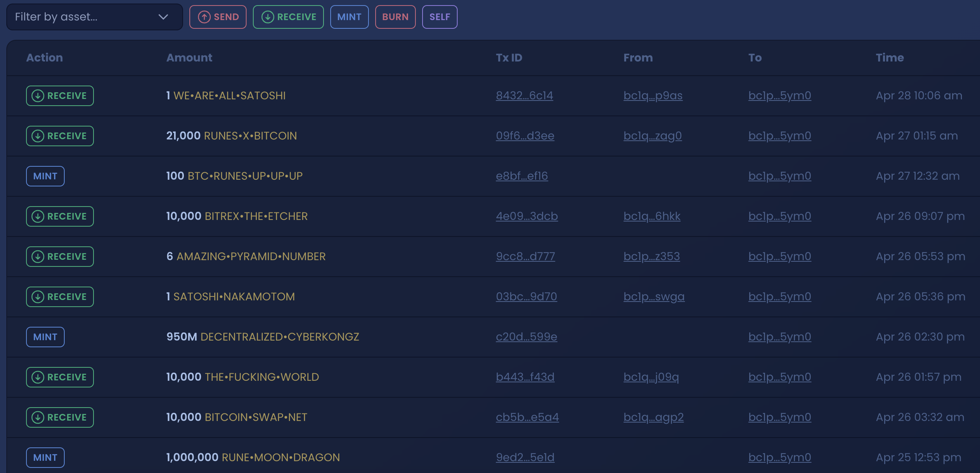Click the Time column header
The width and height of the screenshot is (980, 473).
[x=890, y=58]
